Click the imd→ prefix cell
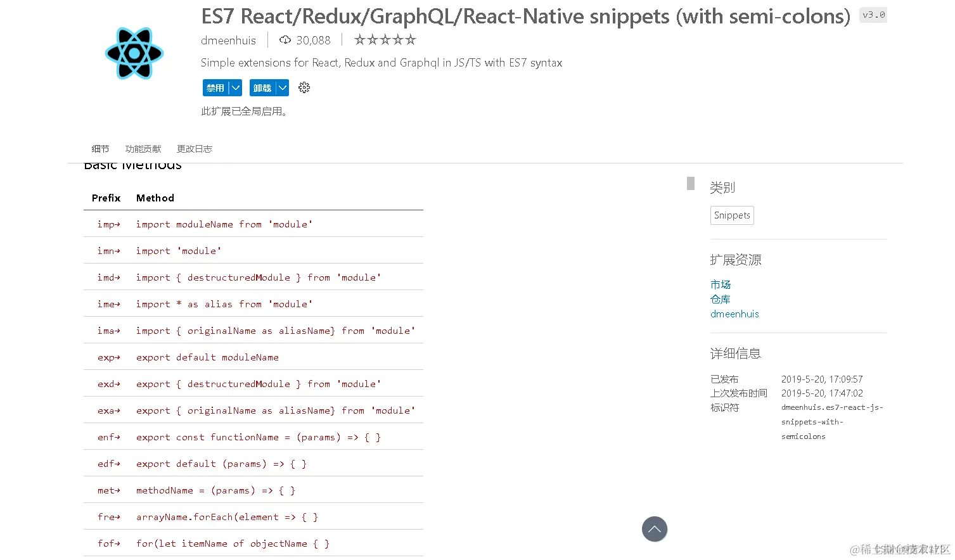The image size is (955, 560). pyautogui.click(x=109, y=277)
